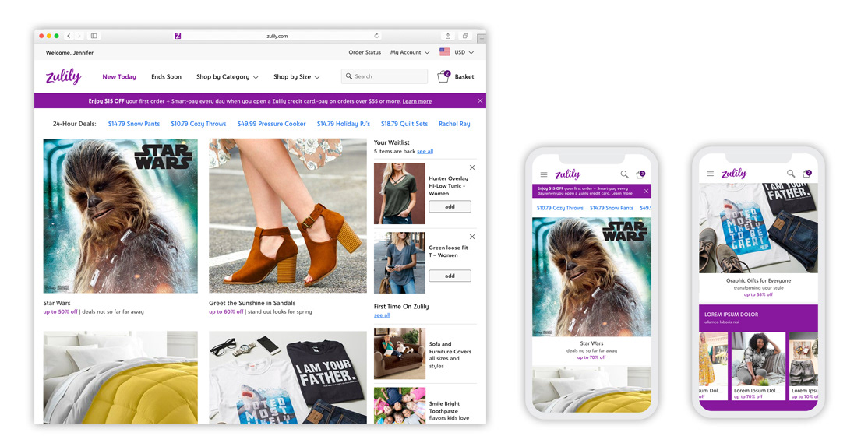Image resolution: width=868 pixels, height=436 pixels.
Task: Remove Green loose Fit T from waitlist
Action: 472,236
